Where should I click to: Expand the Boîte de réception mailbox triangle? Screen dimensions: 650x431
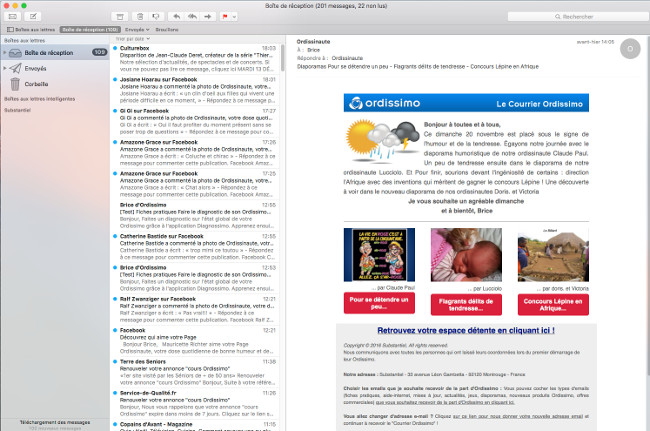(x=5, y=53)
